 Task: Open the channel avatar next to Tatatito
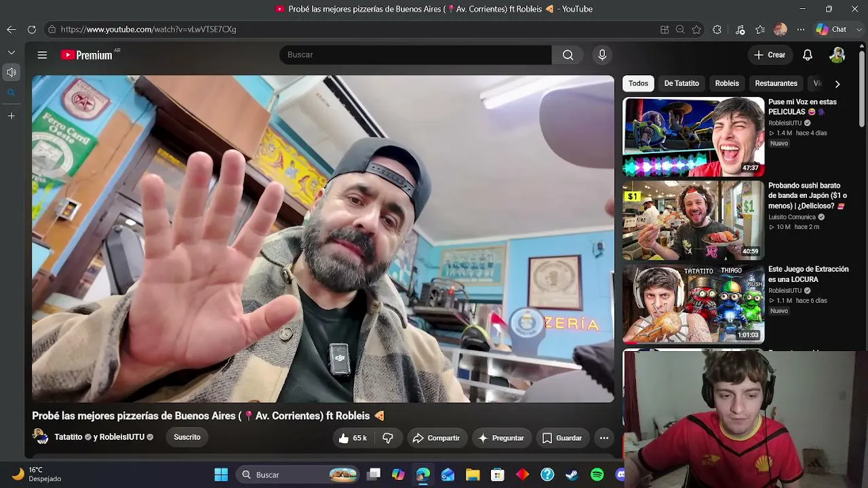[40, 436]
